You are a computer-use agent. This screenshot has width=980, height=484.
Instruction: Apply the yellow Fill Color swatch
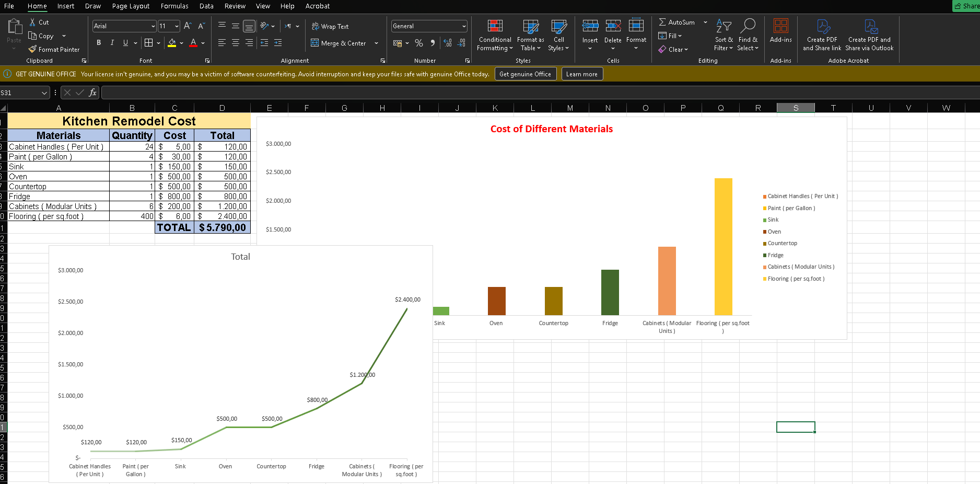[172, 43]
